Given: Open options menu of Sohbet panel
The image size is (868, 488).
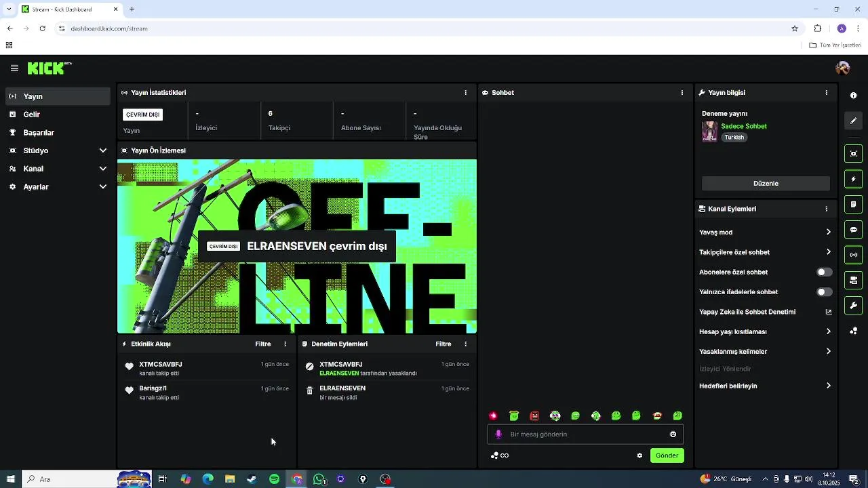Looking at the screenshot, I should tap(682, 93).
